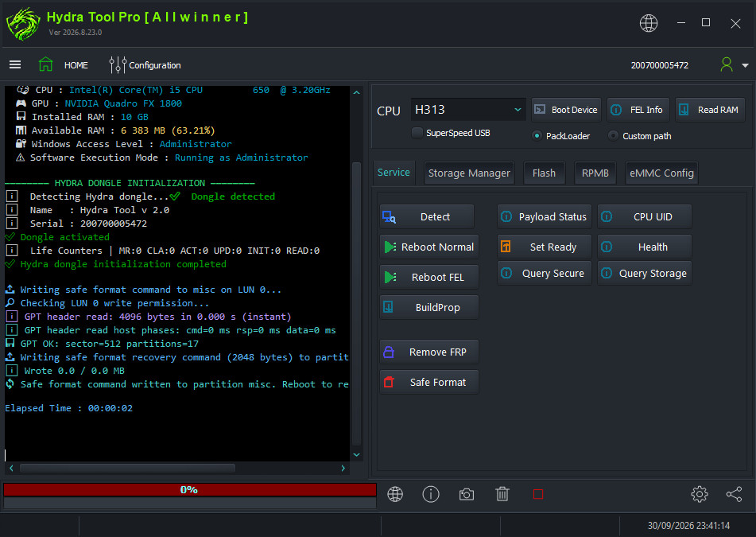Click the Safe Format button

coord(429,382)
